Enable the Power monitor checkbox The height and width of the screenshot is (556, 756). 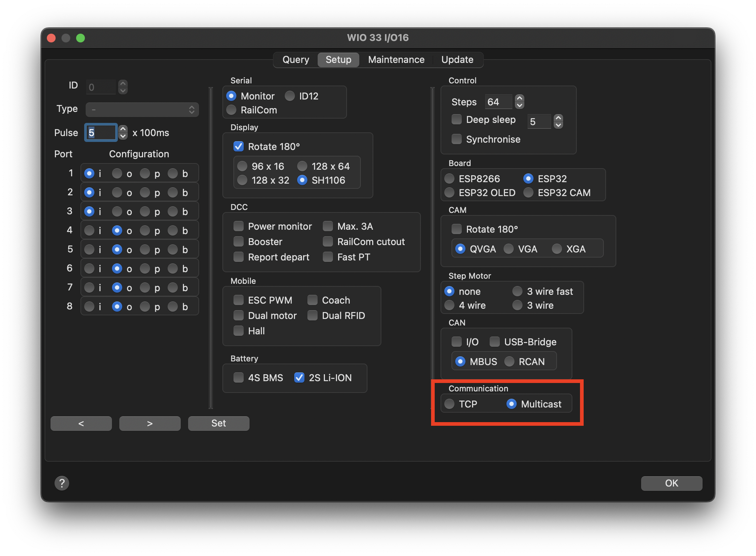pos(239,226)
